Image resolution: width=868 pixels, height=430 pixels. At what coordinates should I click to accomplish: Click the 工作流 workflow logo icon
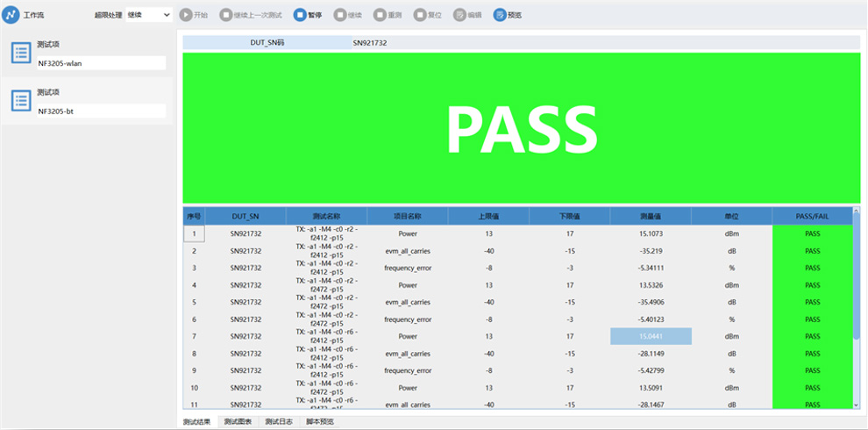point(11,15)
